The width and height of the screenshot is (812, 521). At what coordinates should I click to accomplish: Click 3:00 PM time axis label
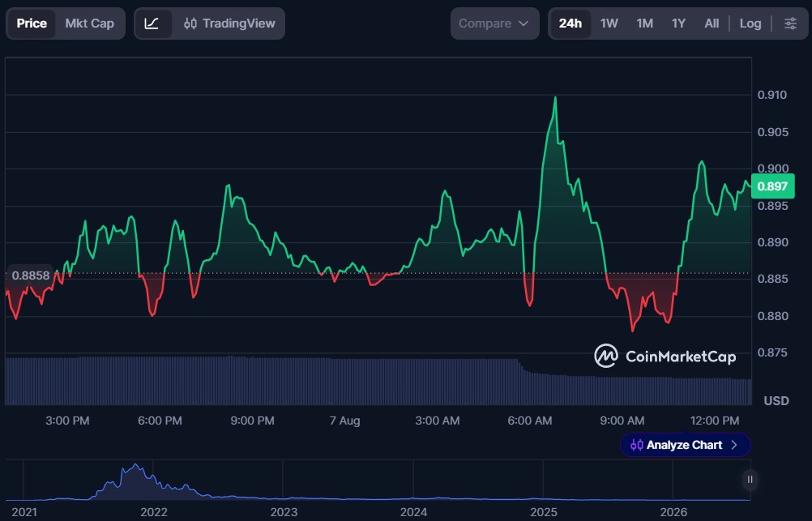point(67,421)
